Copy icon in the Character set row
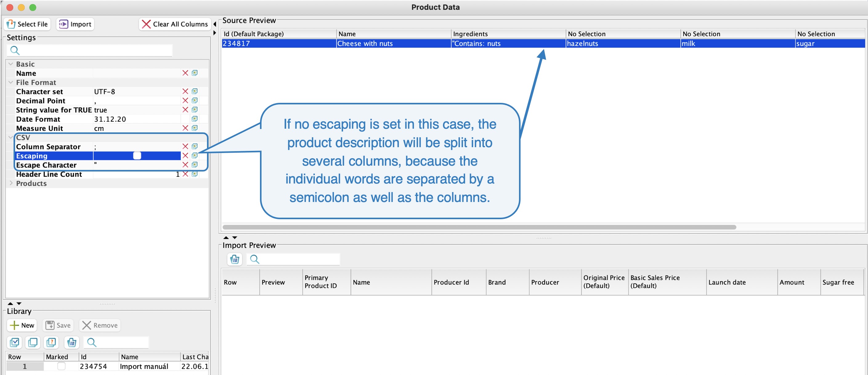The image size is (868, 375). [195, 92]
